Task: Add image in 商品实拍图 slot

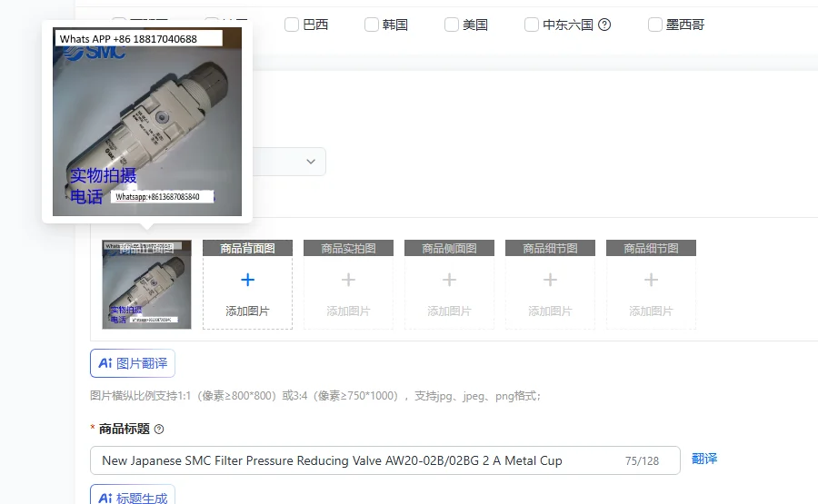Action: click(x=348, y=284)
